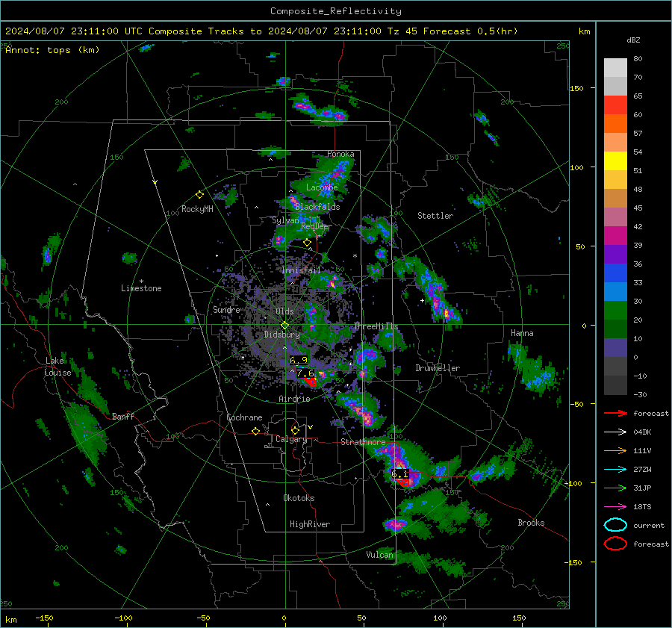The image size is (672, 628).
Task: Click the Cochrane city label
Action: click(x=244, y=417)
